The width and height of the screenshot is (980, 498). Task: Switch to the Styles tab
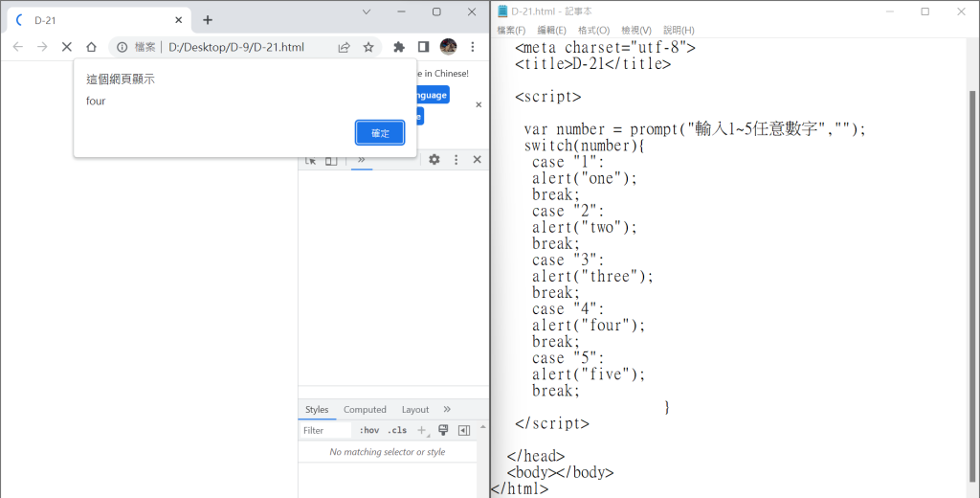click(317, 409)
